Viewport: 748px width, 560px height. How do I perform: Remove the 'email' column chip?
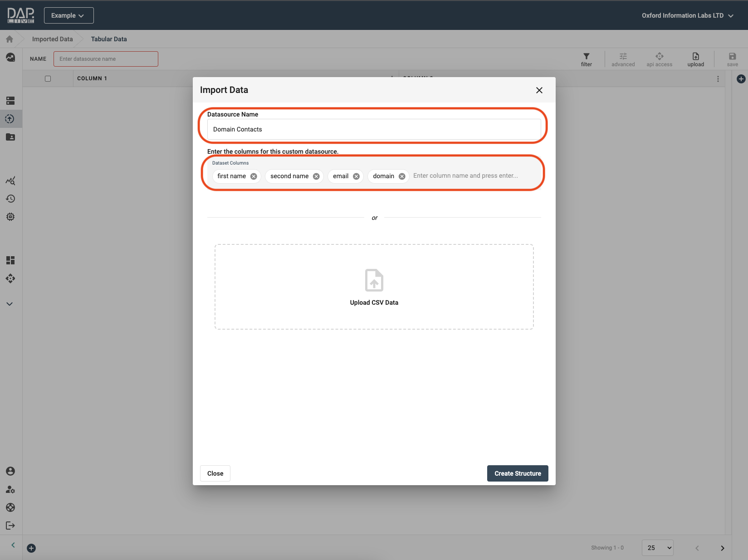pos(356,176)
